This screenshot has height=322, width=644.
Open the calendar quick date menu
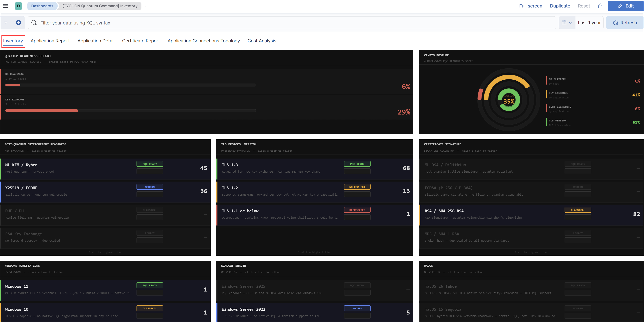[567, 23]
